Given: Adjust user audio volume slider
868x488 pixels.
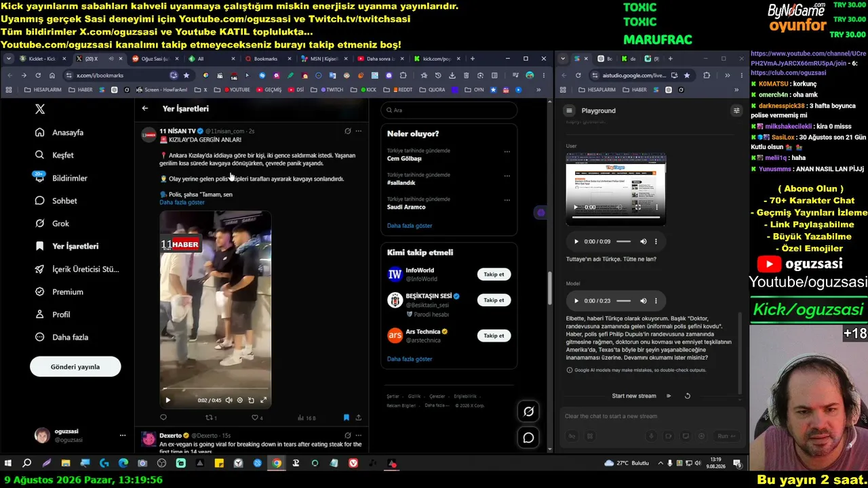Looking at the screenshot, I should pos(623,241).
